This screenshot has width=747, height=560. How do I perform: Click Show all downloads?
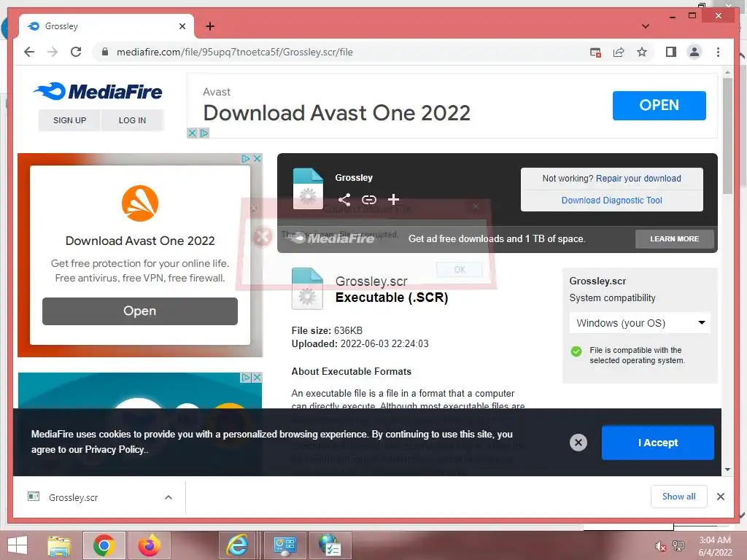coord(678,497)
